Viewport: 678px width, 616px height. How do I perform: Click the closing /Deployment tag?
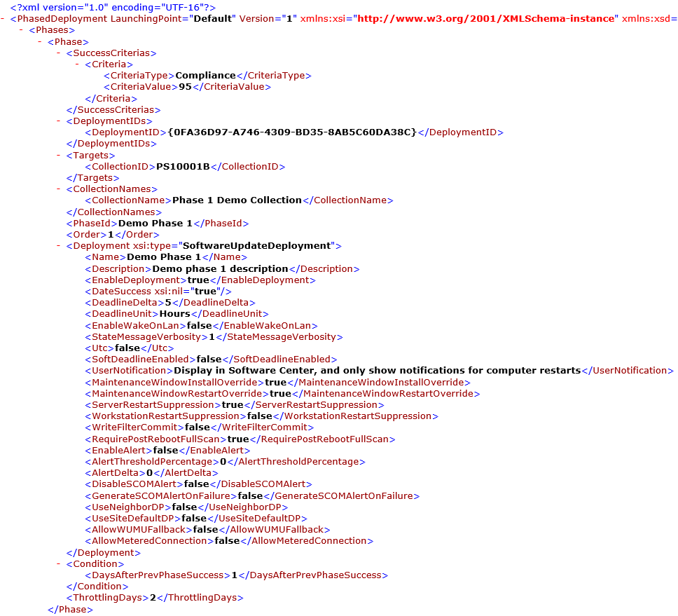click(104, 552)
